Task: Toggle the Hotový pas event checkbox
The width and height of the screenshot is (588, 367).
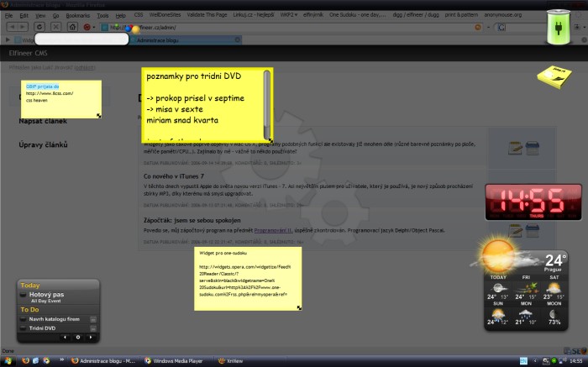Action: click(23, 295)
